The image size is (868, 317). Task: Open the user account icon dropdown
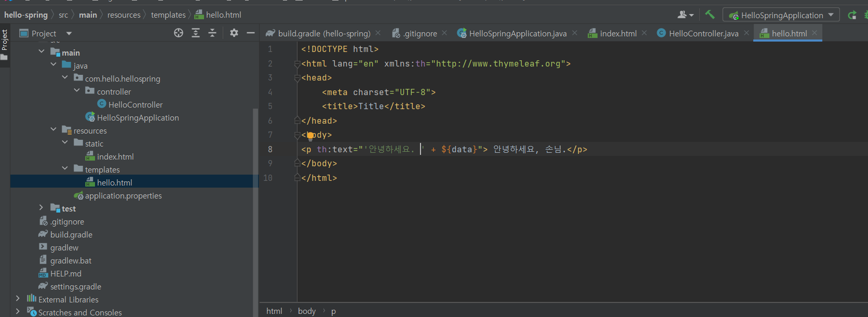pos(685,15)
